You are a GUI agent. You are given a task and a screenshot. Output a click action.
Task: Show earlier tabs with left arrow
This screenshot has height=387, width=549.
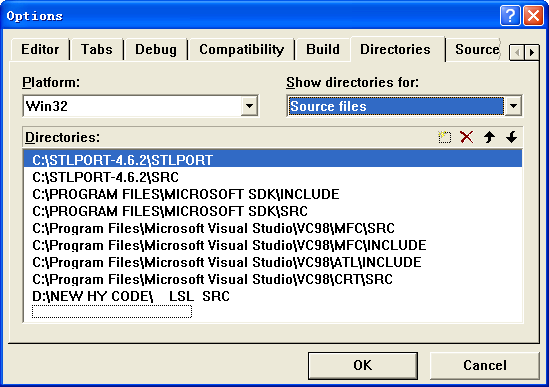pyautogui.click(x=517, y=53)
